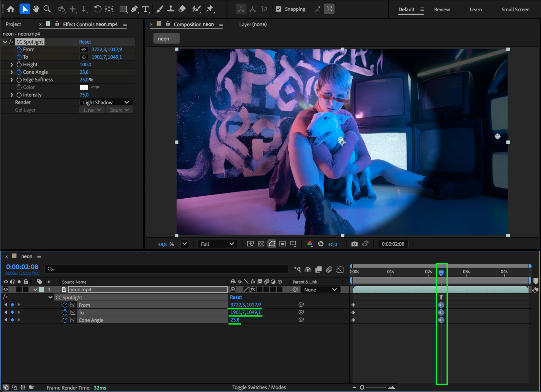Select the Rotation tool
The width and height of the screenshot is (541, 392).
coord(98,9)
